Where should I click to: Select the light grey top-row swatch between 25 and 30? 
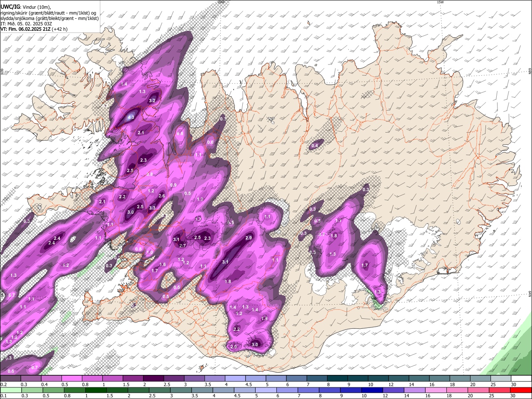point(501,378)
